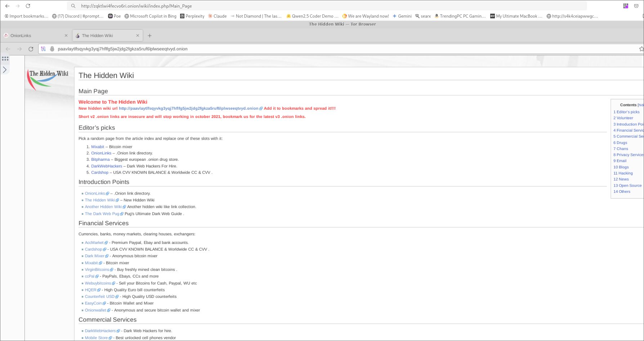Open the Cardshop link under Financial Services
The image size is (644, 341).
(x=94, y=249)
